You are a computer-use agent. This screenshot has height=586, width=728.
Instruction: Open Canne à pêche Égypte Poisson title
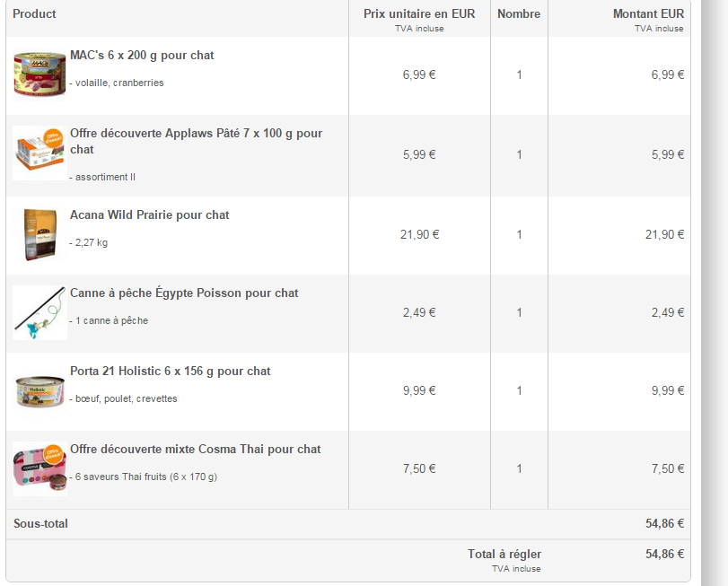[x=184, y=293]
